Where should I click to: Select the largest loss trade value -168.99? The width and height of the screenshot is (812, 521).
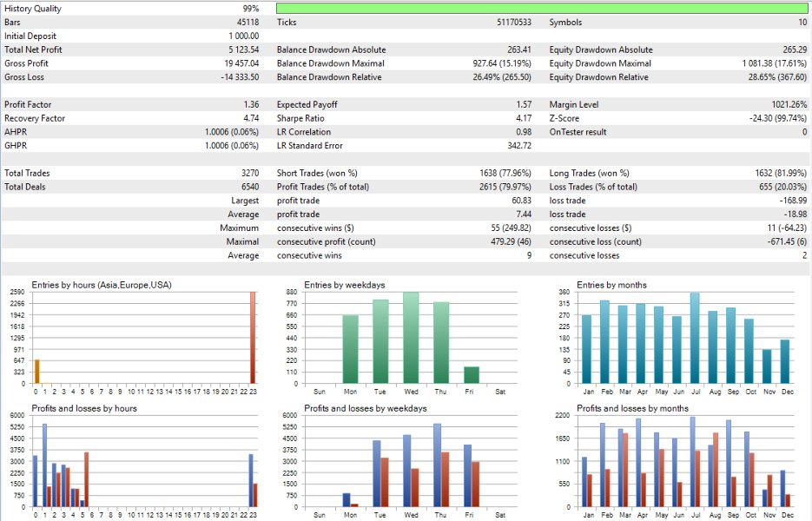click(x=794, y=201)
